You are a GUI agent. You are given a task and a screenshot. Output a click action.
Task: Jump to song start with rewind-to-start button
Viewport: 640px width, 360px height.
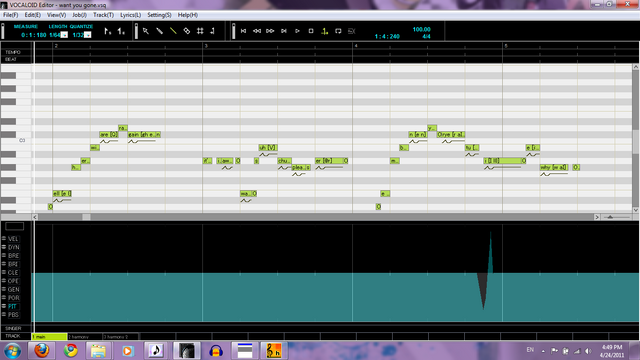coord(243,31)
